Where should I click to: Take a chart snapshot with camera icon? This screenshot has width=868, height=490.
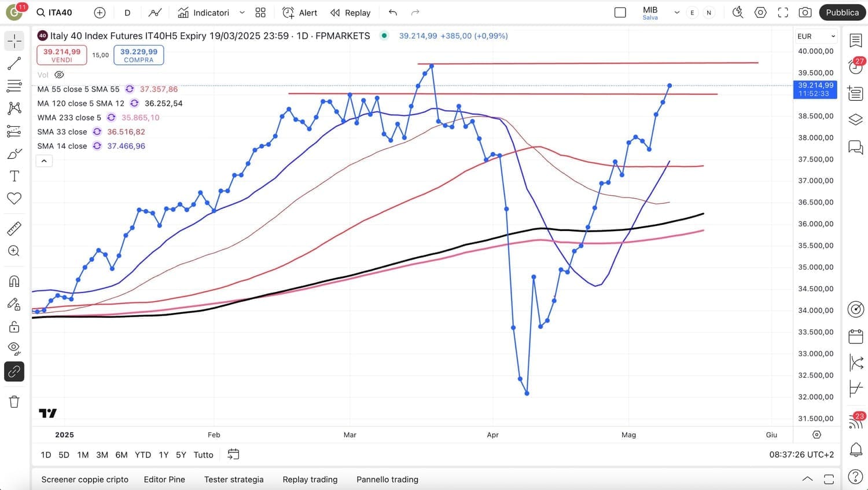pos(804,13)
